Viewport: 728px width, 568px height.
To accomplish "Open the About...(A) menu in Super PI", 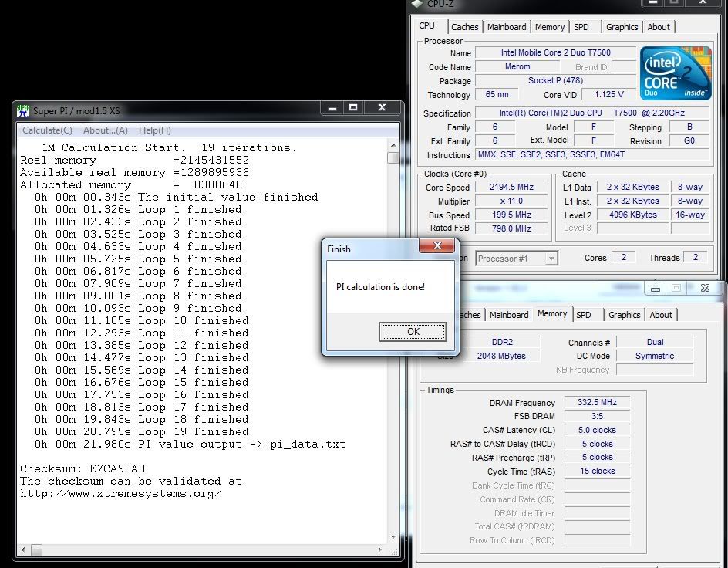I will pyautogui.click(x=106, y=130).
